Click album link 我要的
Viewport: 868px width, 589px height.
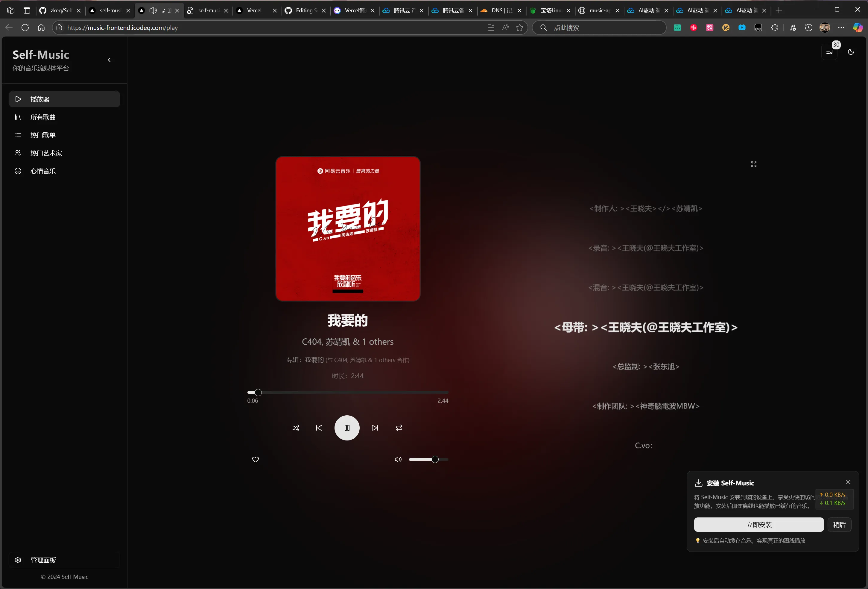tap(314, 360)
